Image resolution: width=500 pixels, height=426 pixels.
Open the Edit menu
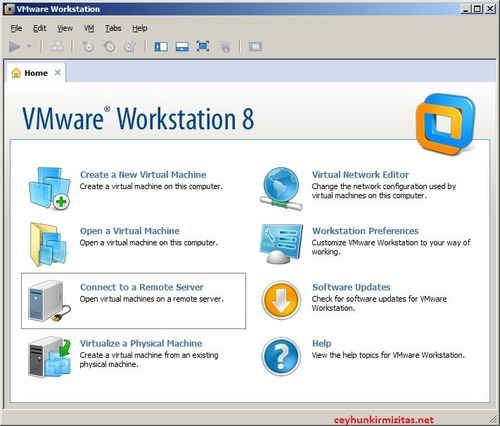pyautogui.click(x=39, y=28)
